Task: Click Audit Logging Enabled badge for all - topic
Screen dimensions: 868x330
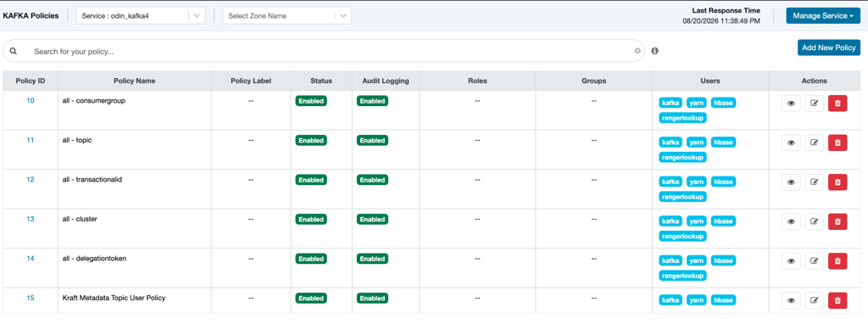Action: [373, 141]
